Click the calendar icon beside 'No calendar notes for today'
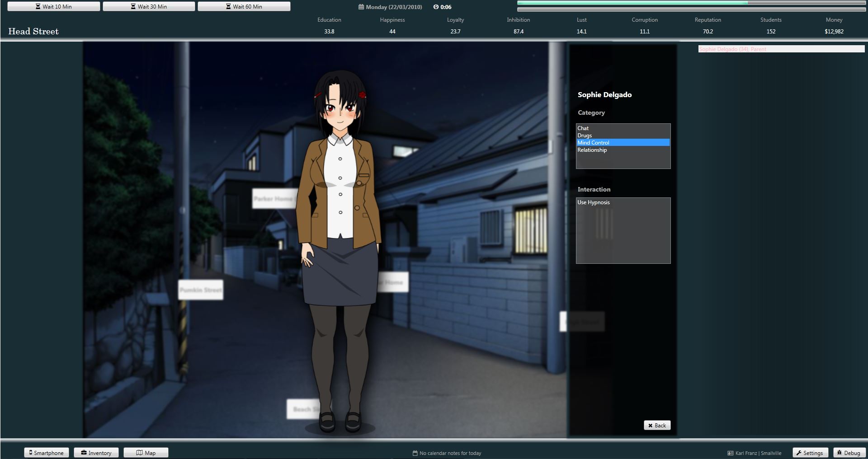The image size is (868, 459). (415, 453)
